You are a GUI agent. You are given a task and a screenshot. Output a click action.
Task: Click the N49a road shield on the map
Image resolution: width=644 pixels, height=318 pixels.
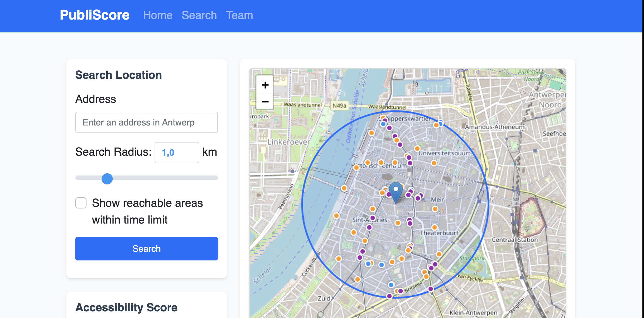pos(339,106)
